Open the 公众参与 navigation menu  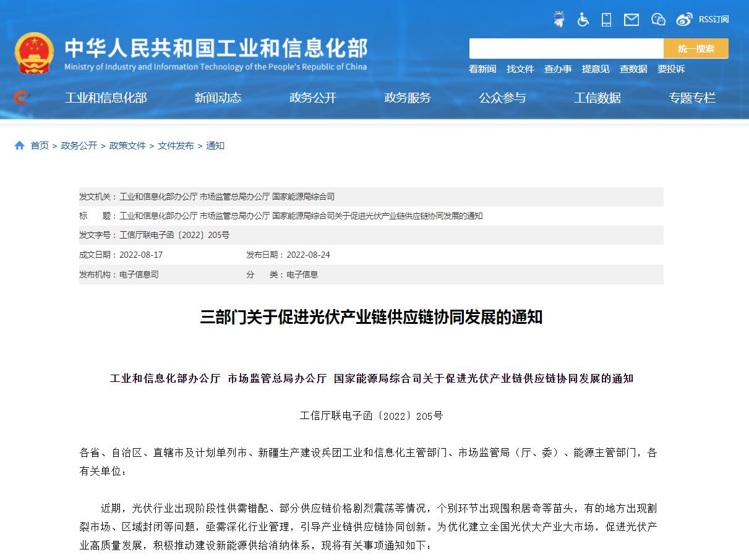click(502, 98)
